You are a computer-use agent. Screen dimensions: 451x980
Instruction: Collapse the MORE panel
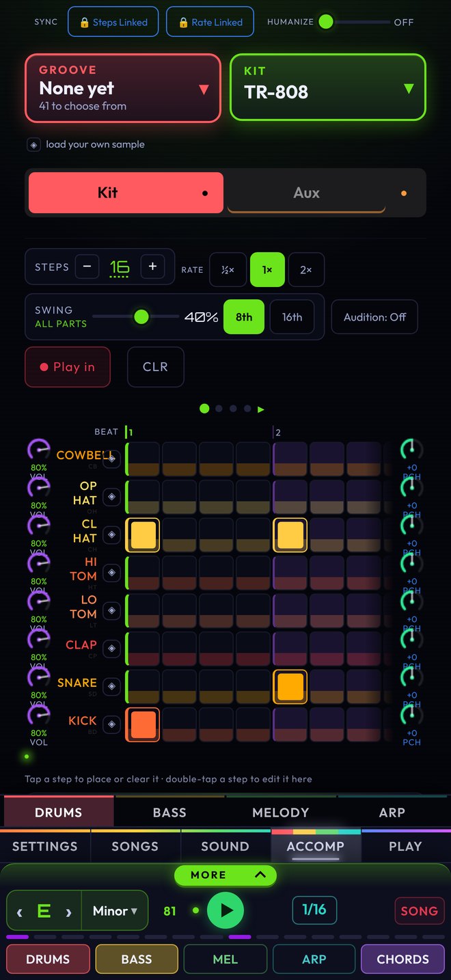click(x=225, y=875)
